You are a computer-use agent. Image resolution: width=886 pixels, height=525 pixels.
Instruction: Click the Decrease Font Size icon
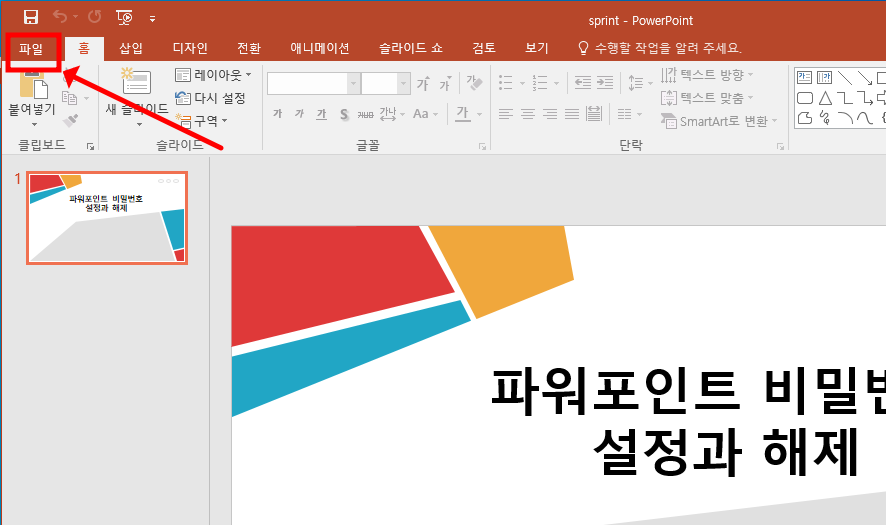446,84
